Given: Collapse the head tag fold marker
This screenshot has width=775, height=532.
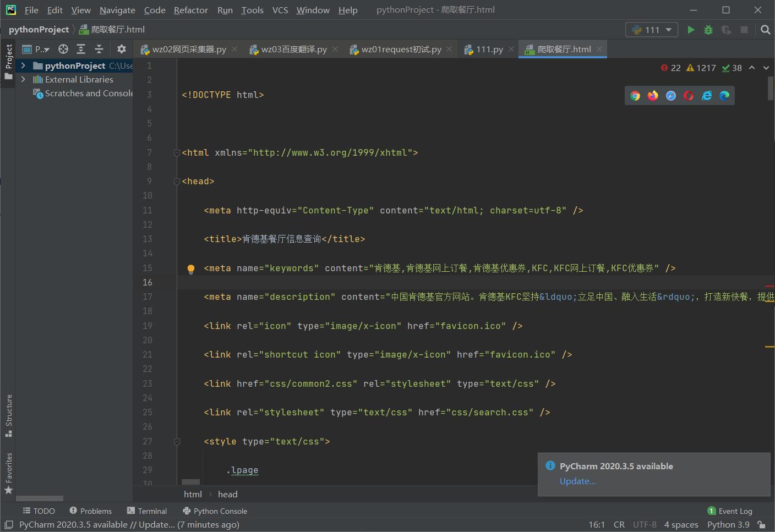Looking at the screenshot, I should pyautogui.click(x=177, y=182).
